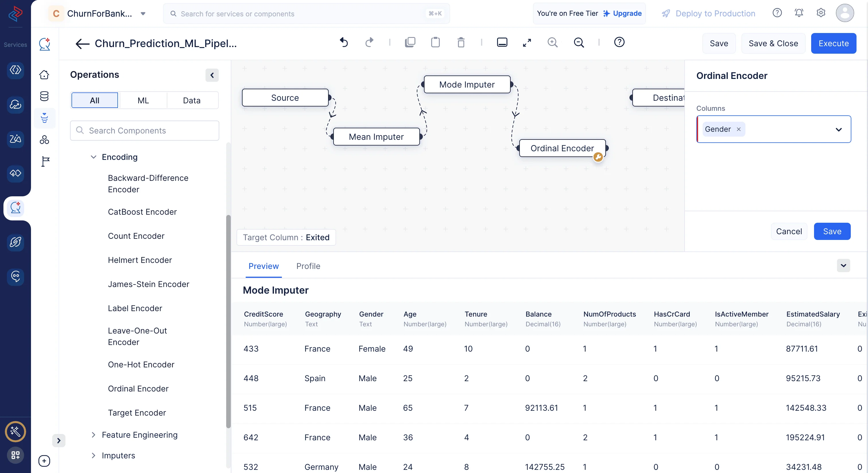Click the delete trash icon in toolbar
The width and height of the screenshot is (868, 473).
pyautogui.click(x=461, y=42)
